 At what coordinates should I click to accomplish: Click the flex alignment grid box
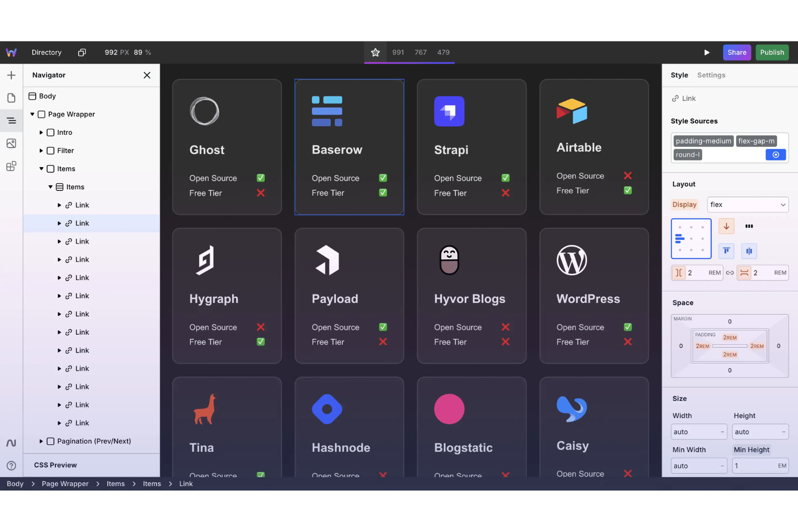pos(691,239)
